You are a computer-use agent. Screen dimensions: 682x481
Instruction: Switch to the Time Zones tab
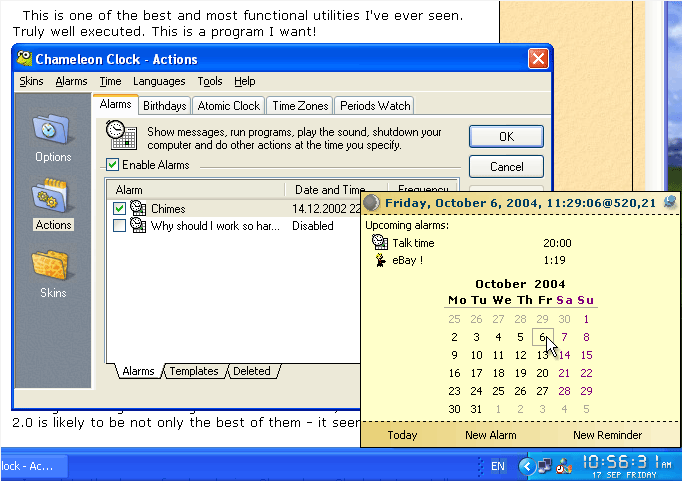[x=300, y=106]
